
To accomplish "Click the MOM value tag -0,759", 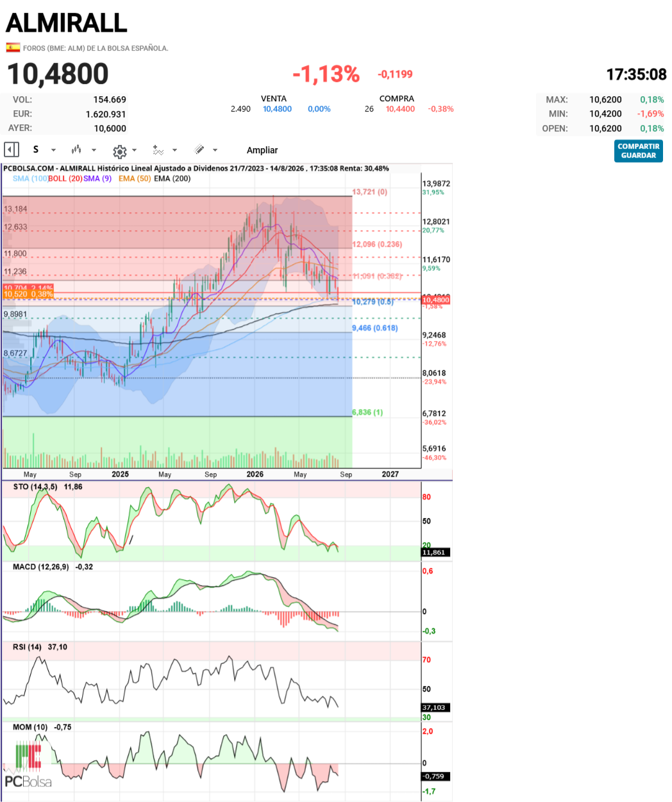I will point(435,776).
